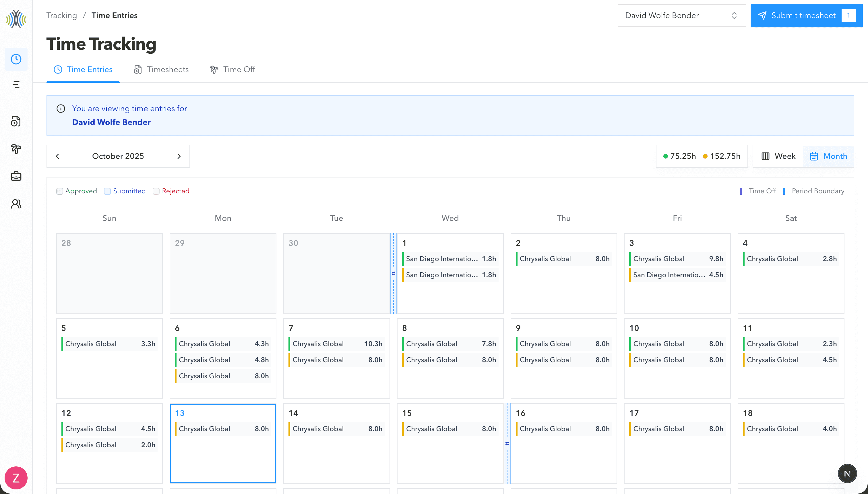Open the David Wolfe Bender user selector
The height and width of the screenshot is (494, 868).
pyautogui.click(x=681, y=15)
